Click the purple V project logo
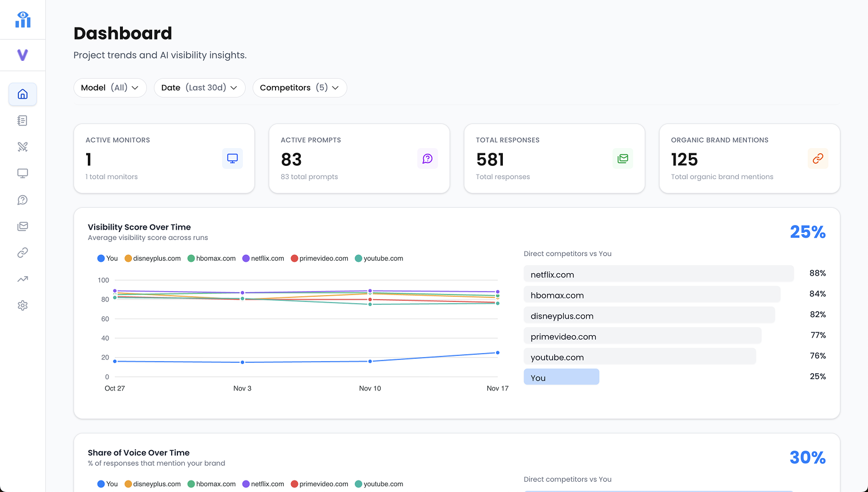This screenshot has height=492, width=868. pos(22,55)
